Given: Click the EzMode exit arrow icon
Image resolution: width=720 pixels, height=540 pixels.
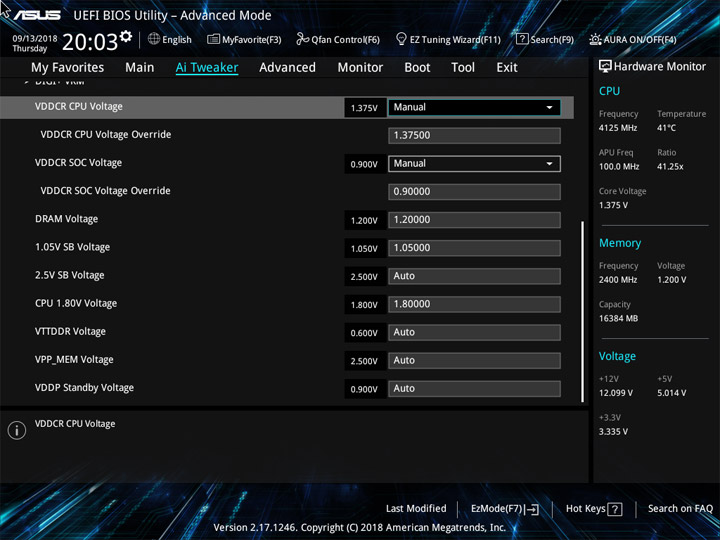Looking at the screenshot, I should [x=532, y=509].
